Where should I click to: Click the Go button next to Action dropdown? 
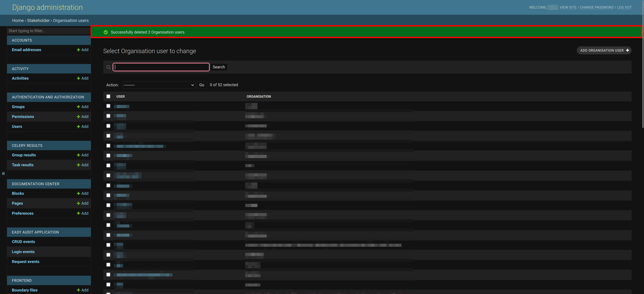coord(202,85)
